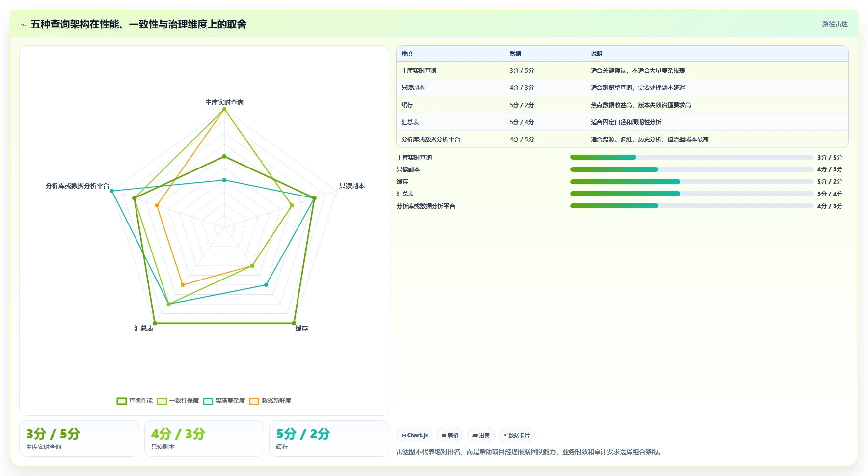Click the 缓存 progress bar
This screenshot has height=476, width=868.
click(x=692, y=182)
